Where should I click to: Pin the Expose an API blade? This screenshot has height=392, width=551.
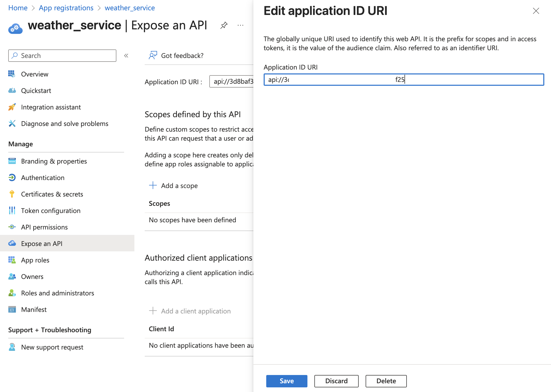pos(224,25)
